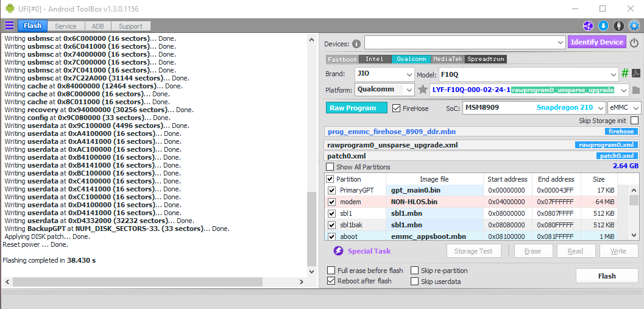
Task: Select the NON-HLOS.bin image file cell
Action: [434, 202]
